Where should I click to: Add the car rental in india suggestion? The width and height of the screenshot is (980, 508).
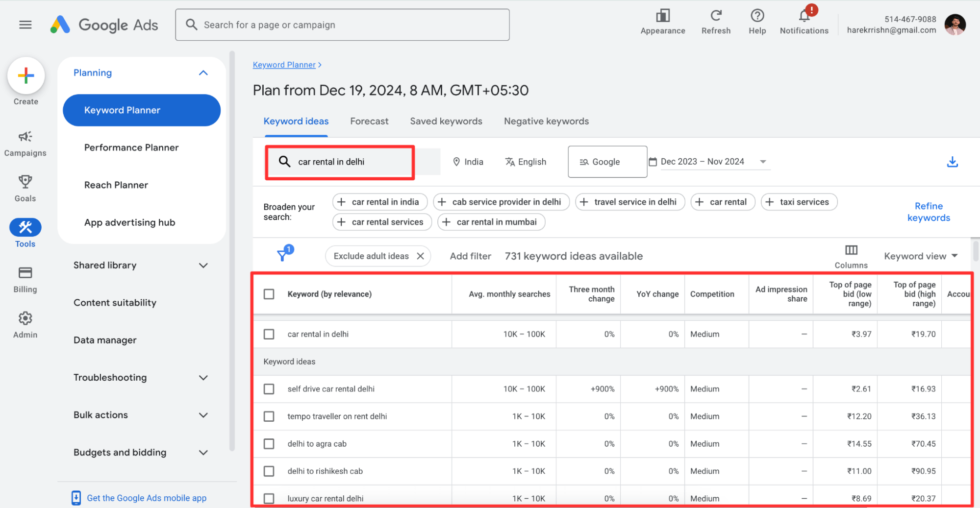click(x=379, y=201)
